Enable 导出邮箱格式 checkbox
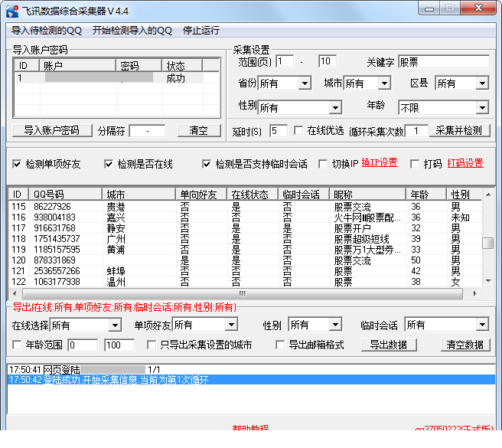 [x=280, y=345]
